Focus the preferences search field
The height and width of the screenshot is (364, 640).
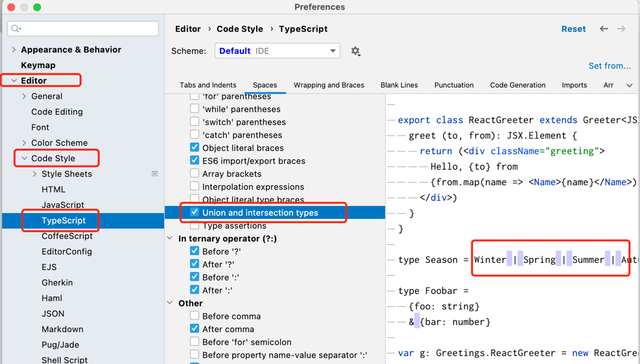point(83,28)
